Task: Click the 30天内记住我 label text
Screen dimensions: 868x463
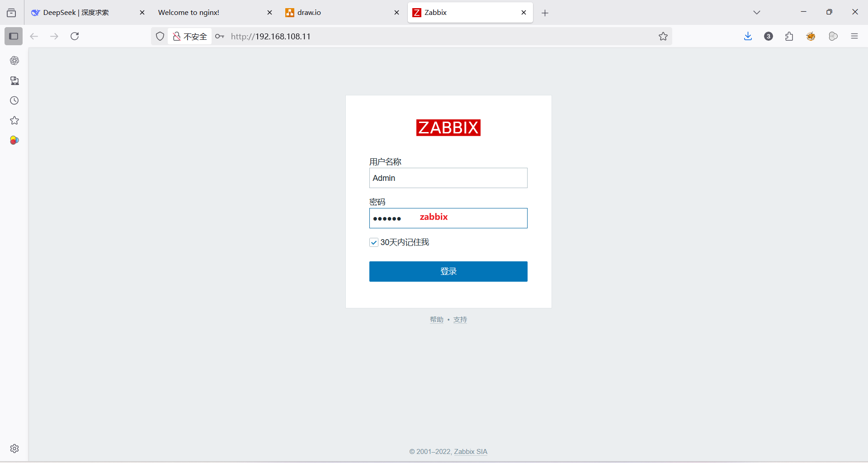Action: [x=405, y=242]
